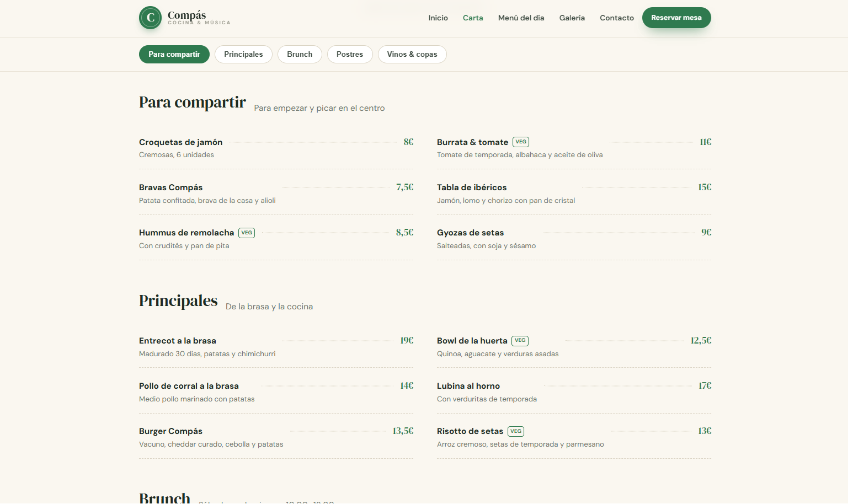The image size is (848, 504).
Task: Click 'Vacuno, cheddar curado, cebolla y patatas'
Action: click(x=211, y=444)
